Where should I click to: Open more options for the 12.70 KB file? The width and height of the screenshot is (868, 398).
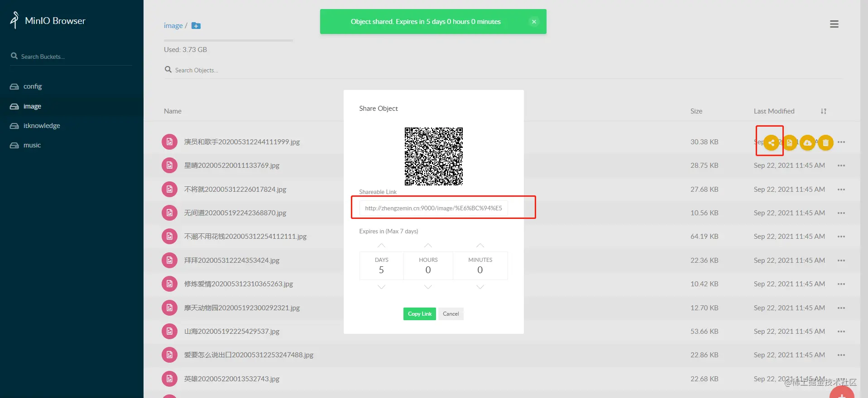point(841,308)
